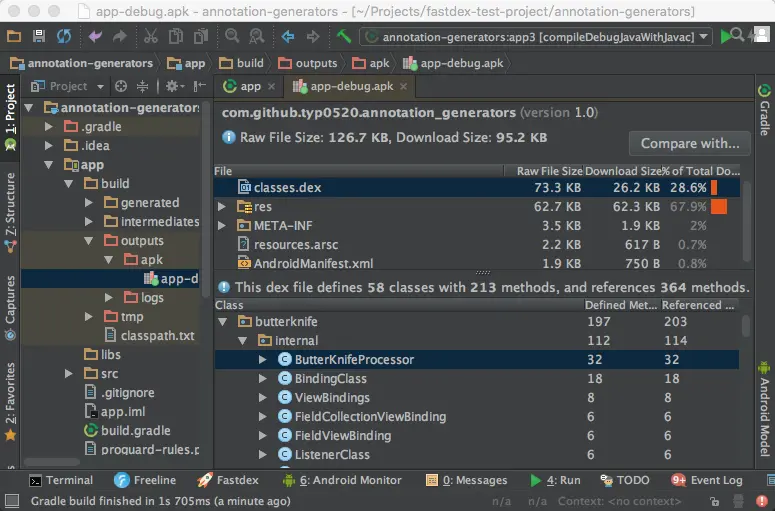The height and width of the screenshot is (511, 775).
Task: Open the Messages tool window
Action: [467, 480]
